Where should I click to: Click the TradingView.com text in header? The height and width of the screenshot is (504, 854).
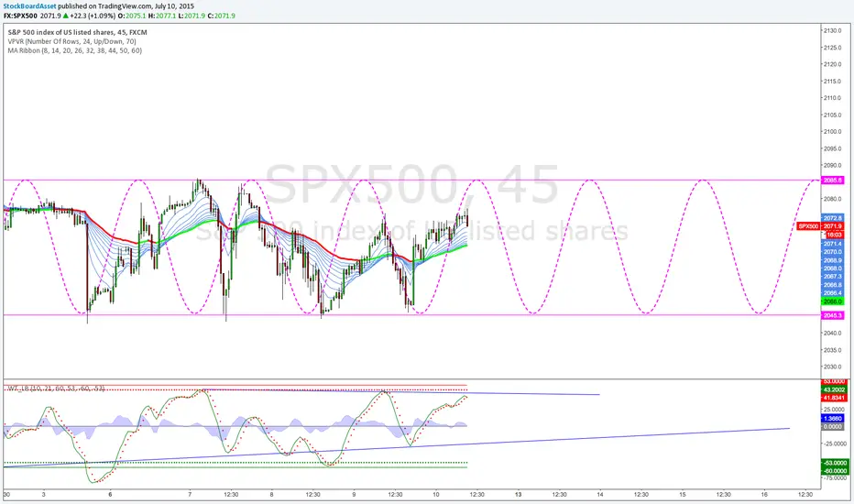point(125,6)
